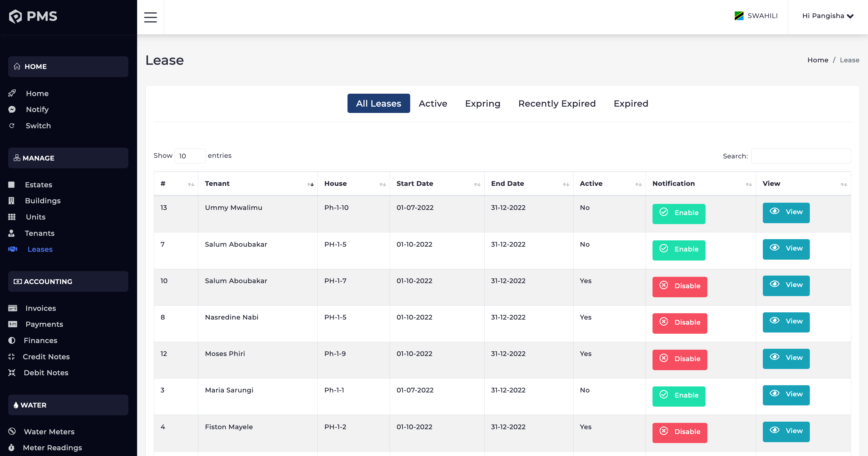Viewport: 868px width, 456px height.
Task: Click the Home breadcrumb link
Action: (x=817, y=60)
